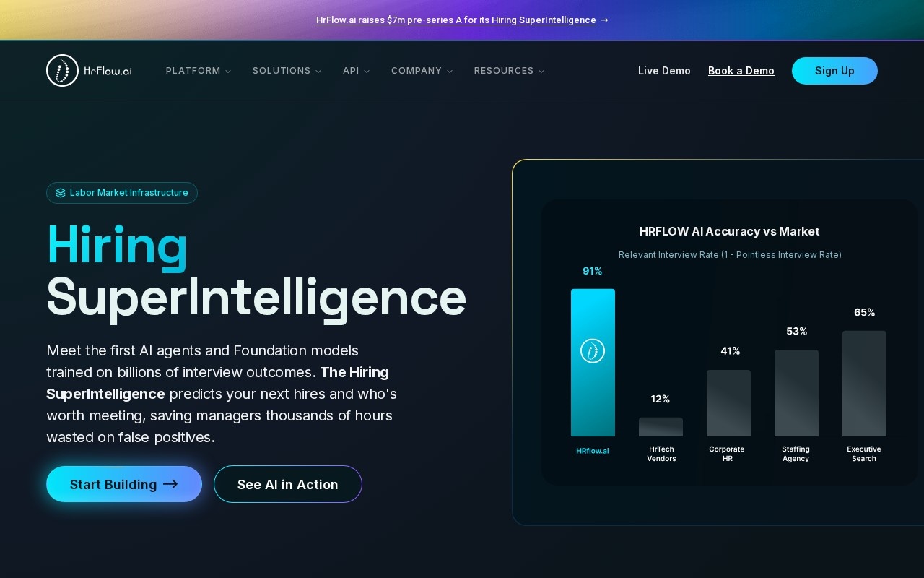Click the Executive Search axis label

[864, 454]
